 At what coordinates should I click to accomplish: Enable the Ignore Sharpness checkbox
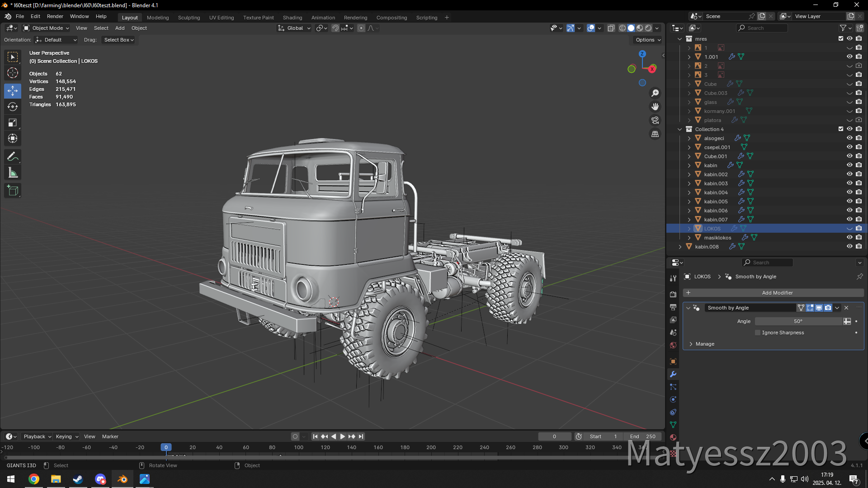click(x=758, y=333)
